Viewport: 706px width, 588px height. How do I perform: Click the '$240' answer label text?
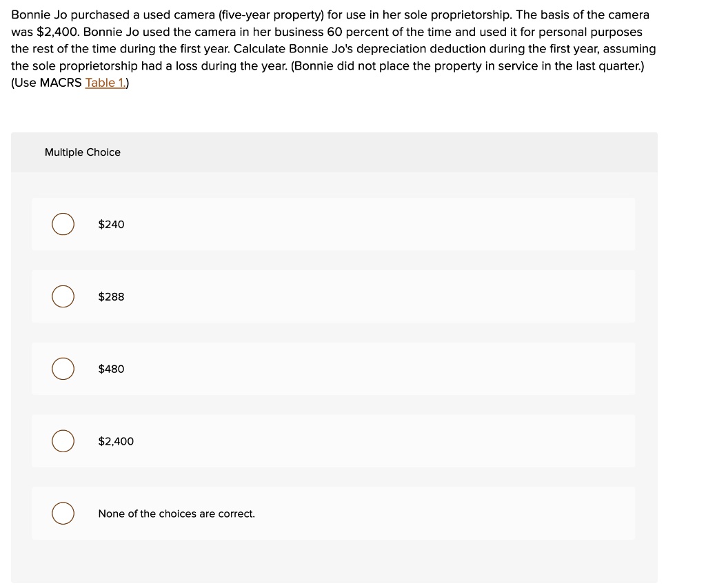tap(112, 225)
